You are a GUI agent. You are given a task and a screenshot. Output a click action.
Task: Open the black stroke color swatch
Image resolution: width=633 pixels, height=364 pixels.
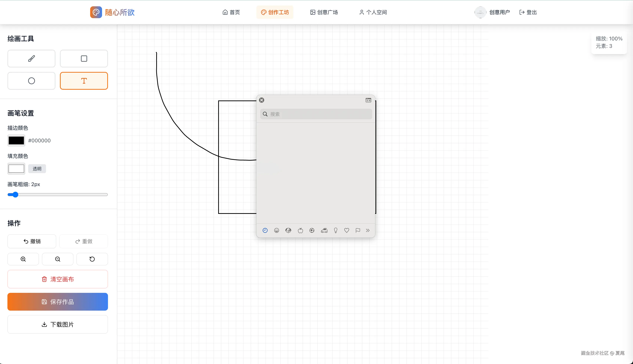(x=16, y=140)
